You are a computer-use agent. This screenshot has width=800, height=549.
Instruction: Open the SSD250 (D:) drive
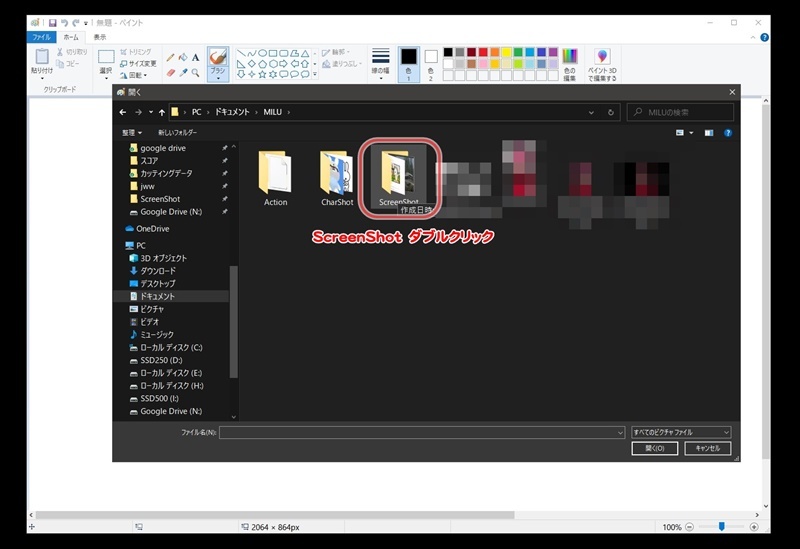(161, 360)
